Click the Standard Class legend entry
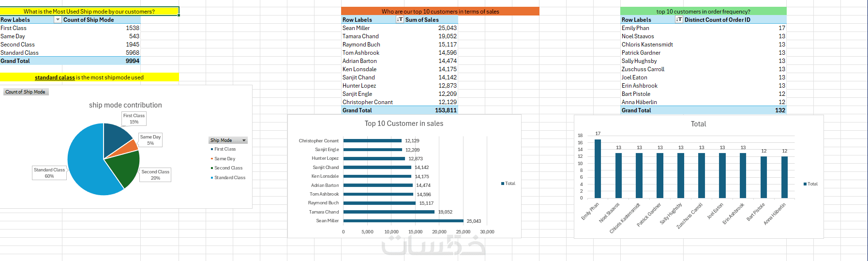Screen dimensions: 868x261 click(229, 178)
